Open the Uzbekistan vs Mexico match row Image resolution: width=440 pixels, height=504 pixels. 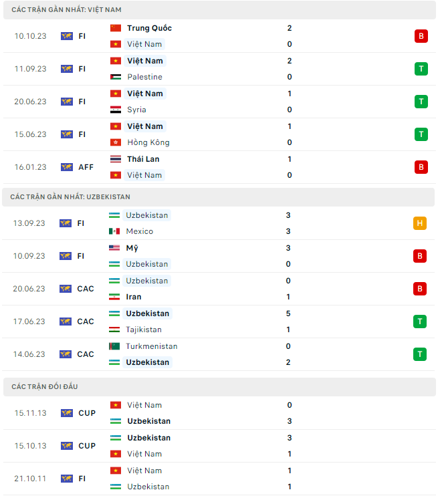(x=221, y=223)
